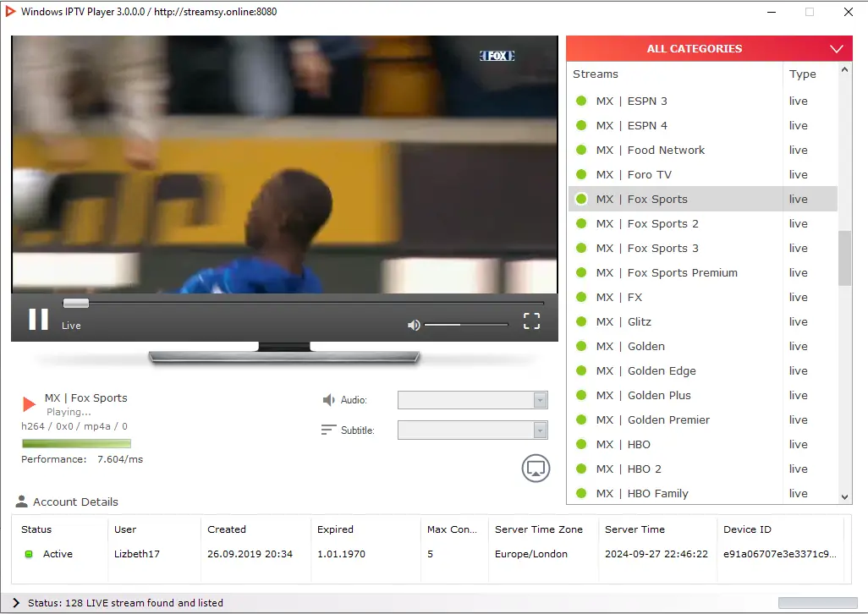
Task: Click the Account Details user icon
Action: [22, 502]
